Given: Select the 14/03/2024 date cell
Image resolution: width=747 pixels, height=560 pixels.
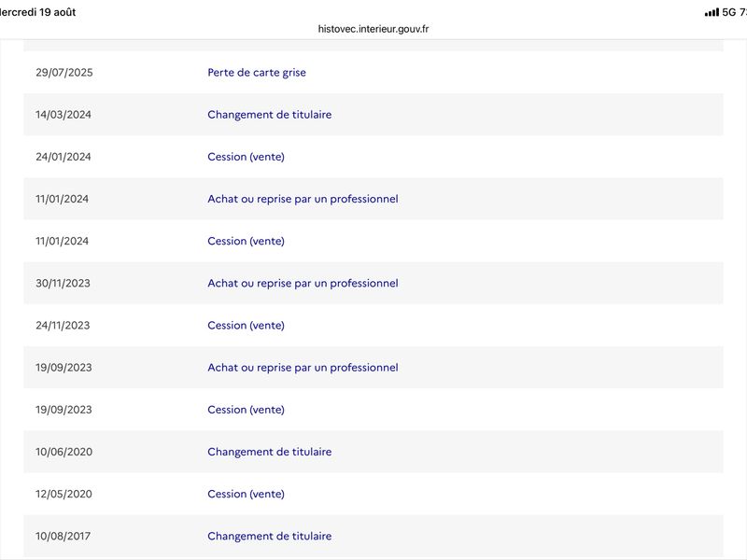Looking at the screenshot, I should point(63,114).
